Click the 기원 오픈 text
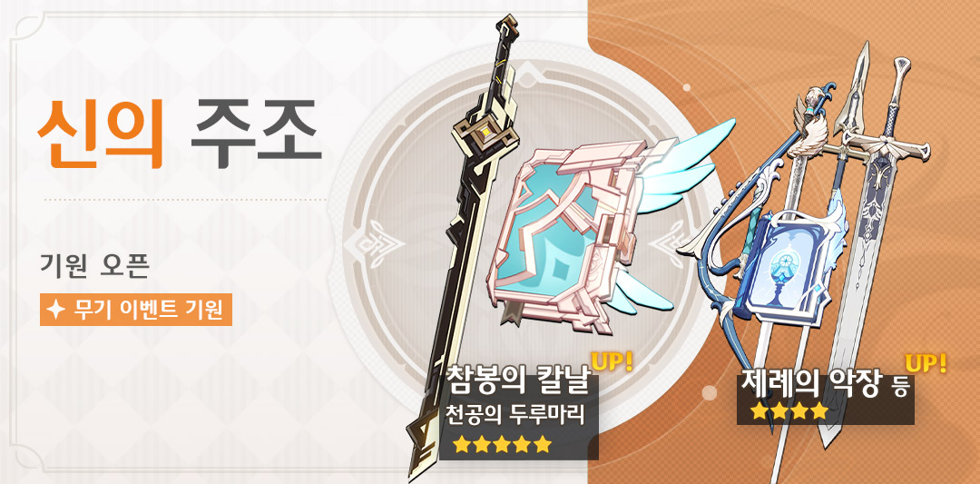 (x=94, y=266)
